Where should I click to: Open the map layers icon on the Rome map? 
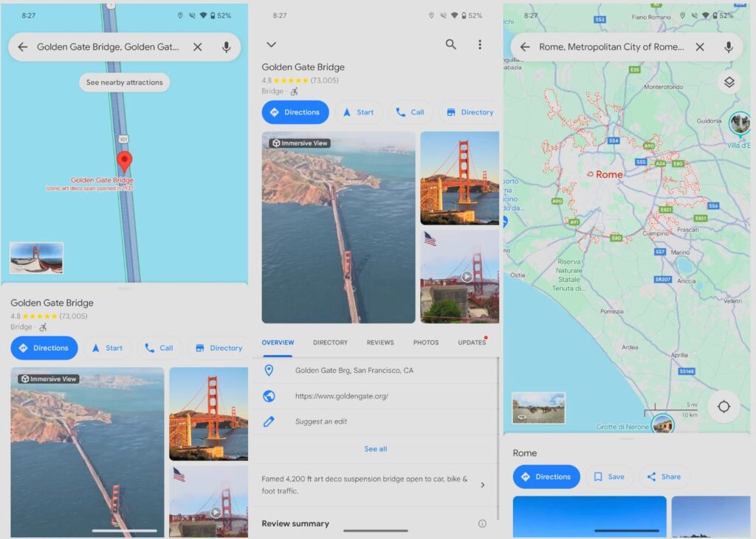click(x=729, y=83)
